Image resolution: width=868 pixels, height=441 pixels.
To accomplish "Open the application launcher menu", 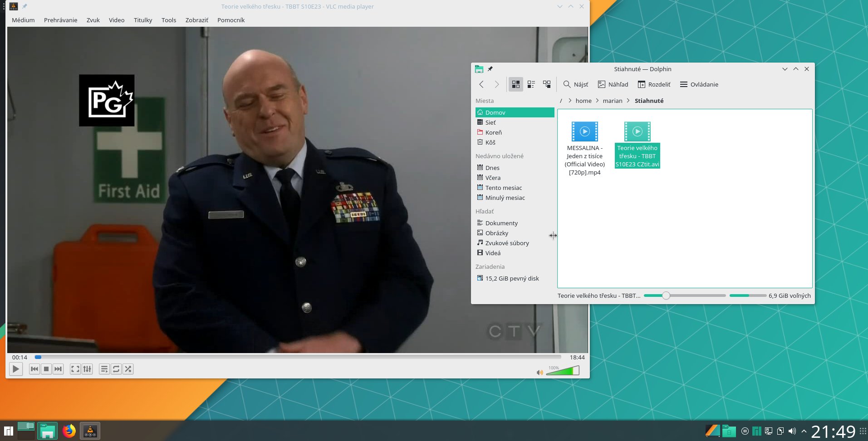I will [8, 431].
